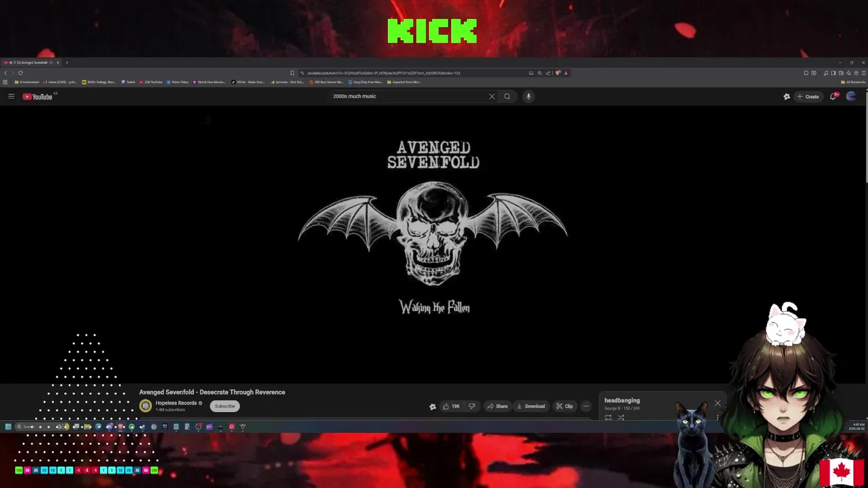Reload the browser page

point(20,73)
